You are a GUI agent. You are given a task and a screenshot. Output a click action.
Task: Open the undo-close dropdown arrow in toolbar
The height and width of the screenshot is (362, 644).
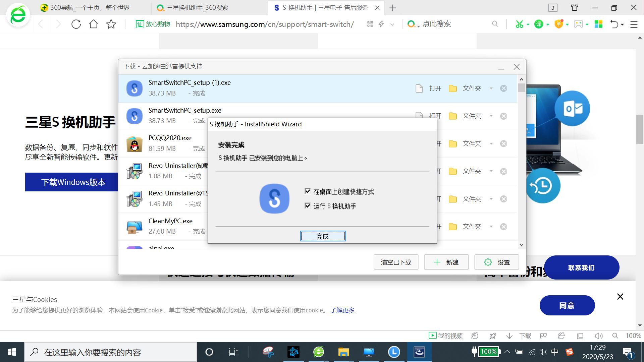[622, 24]
